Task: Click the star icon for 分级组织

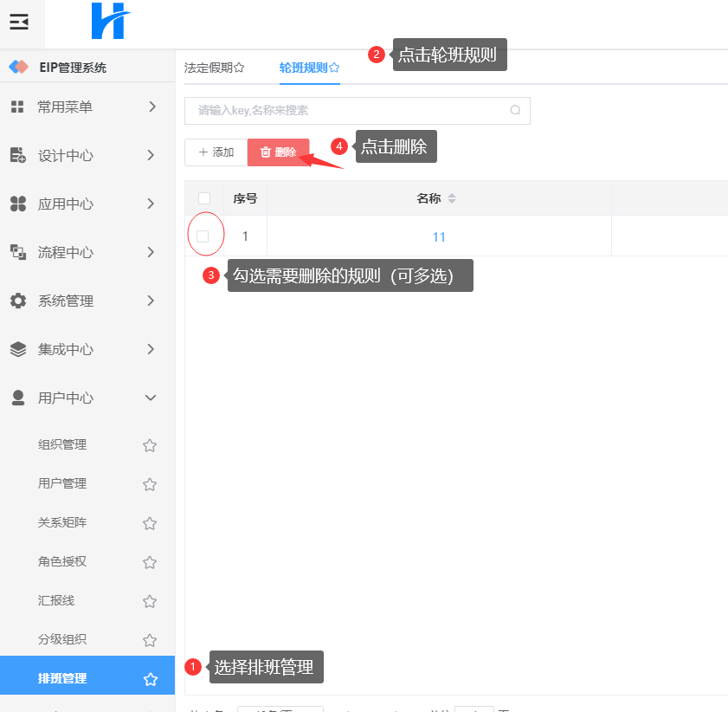Action: (150, 640)
